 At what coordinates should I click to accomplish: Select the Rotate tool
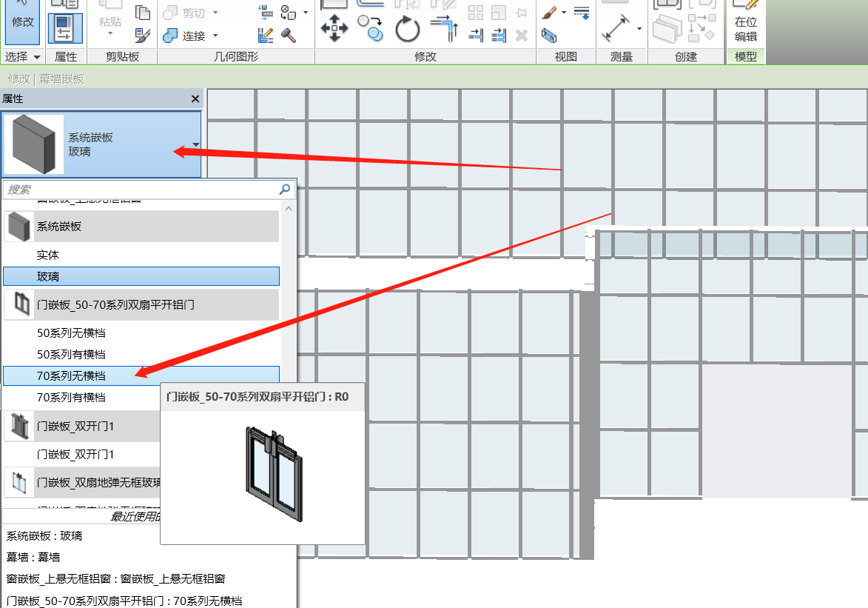[x=408, y=30]
